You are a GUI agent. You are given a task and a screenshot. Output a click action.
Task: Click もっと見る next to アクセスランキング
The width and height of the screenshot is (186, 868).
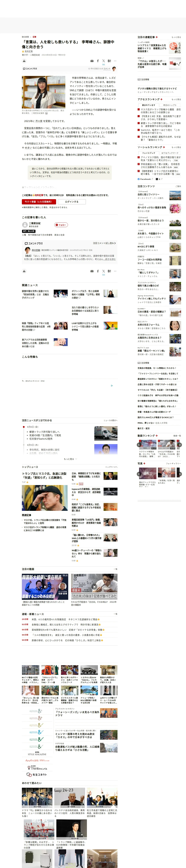[x=176, y=99]
